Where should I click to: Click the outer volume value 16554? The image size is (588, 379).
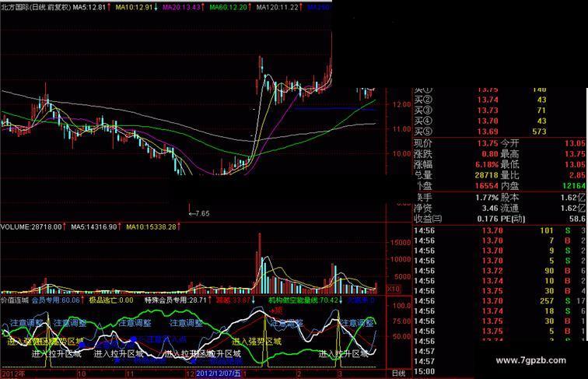tap(487, 185)
